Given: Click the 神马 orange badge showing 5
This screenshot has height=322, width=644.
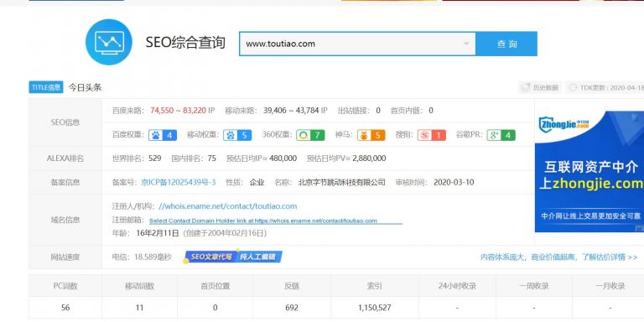Looking at the screenshot, I should (x=371, y=135).
